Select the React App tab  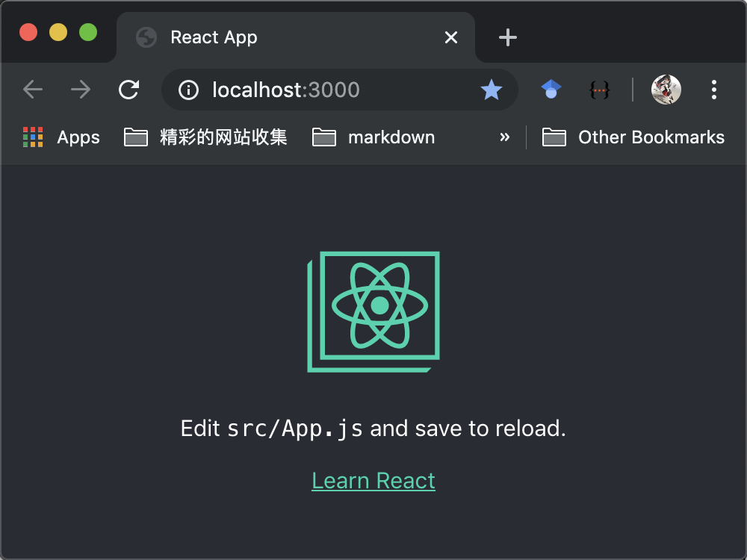click(284, 37)
